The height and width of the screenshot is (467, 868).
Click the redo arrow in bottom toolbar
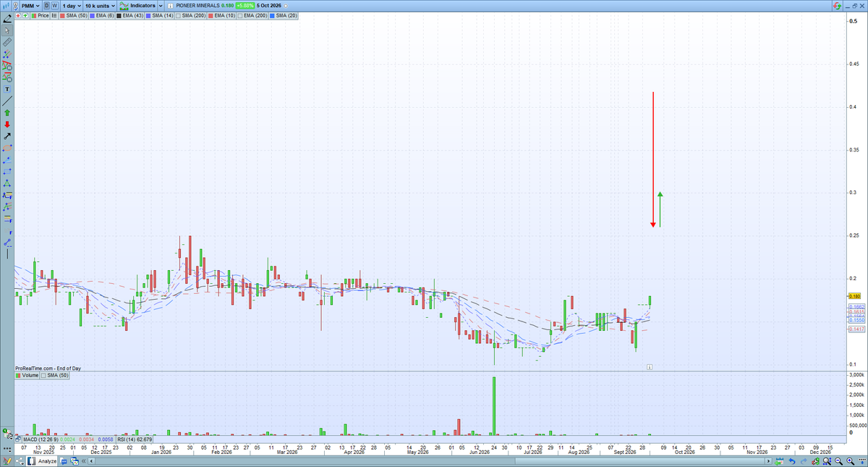pyautogui.click(x=804, y=461)
